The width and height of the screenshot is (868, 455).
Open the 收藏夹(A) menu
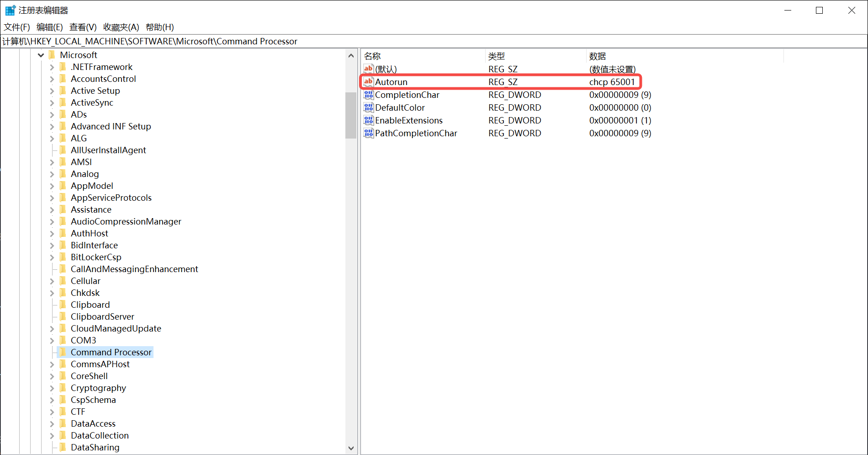pyautogui.click(x=120, y=27)
